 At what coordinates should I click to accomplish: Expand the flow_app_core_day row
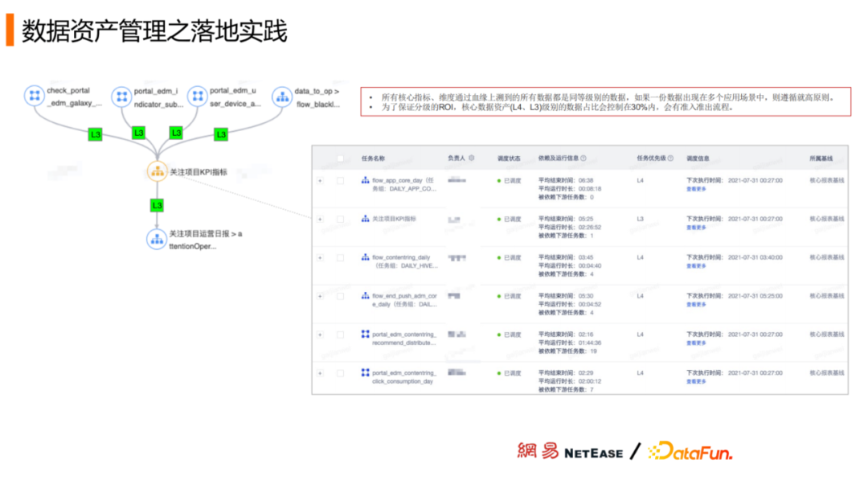(320, 180)
